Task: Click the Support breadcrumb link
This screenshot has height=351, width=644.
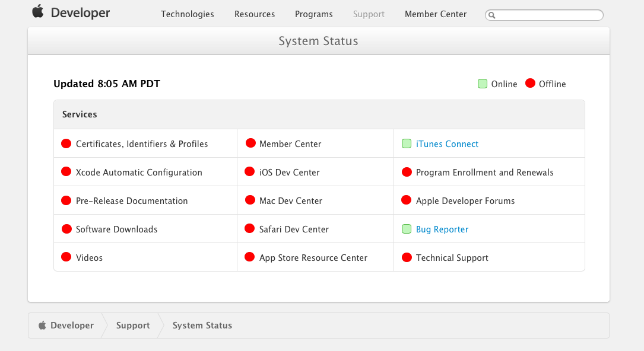Action: 133,326
